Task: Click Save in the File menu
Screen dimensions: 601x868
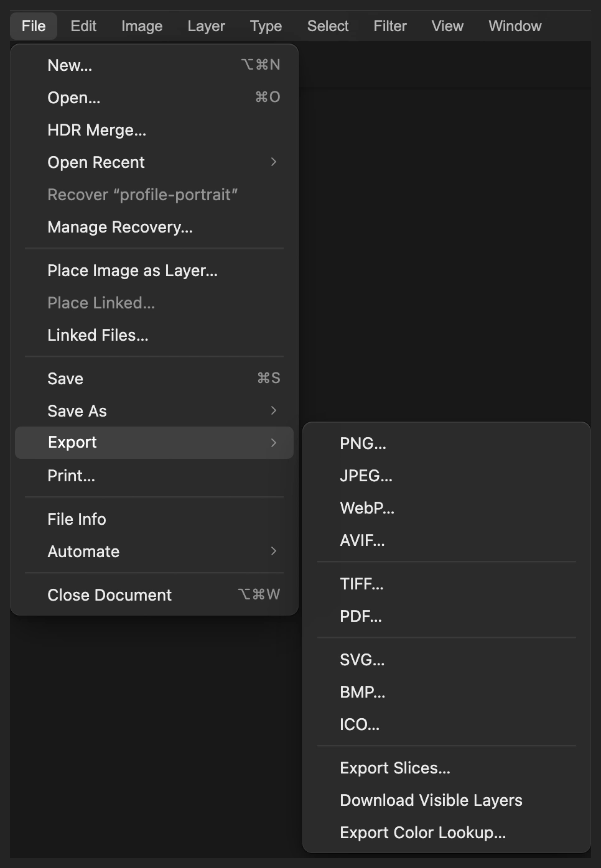Action: coord(154,379)
